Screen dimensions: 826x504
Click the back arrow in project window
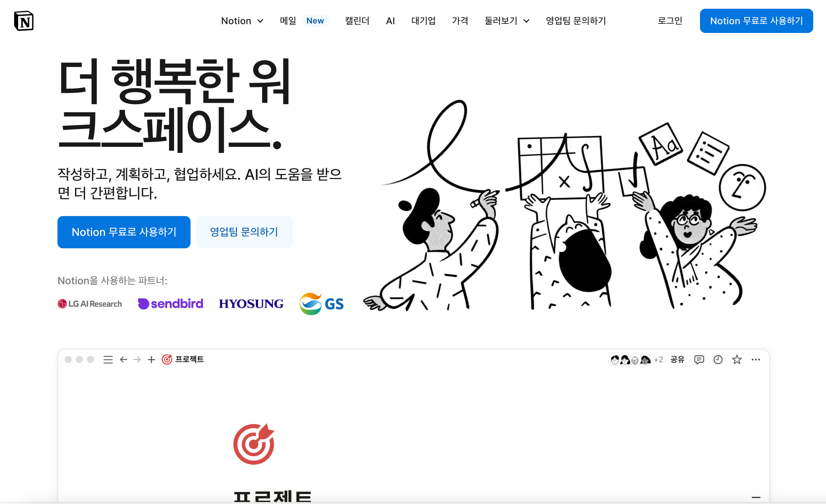(124, 360)
